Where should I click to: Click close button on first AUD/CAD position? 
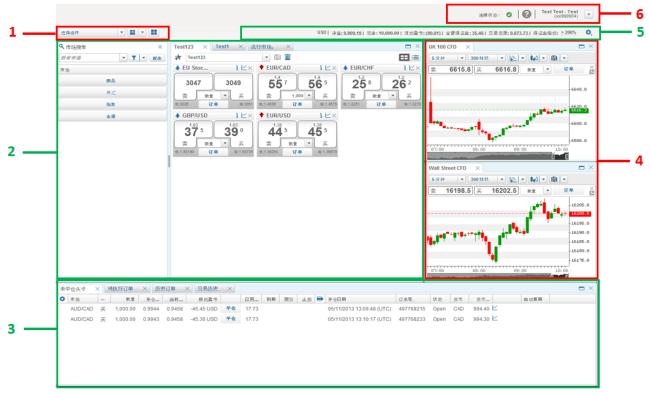click(230, 308)
